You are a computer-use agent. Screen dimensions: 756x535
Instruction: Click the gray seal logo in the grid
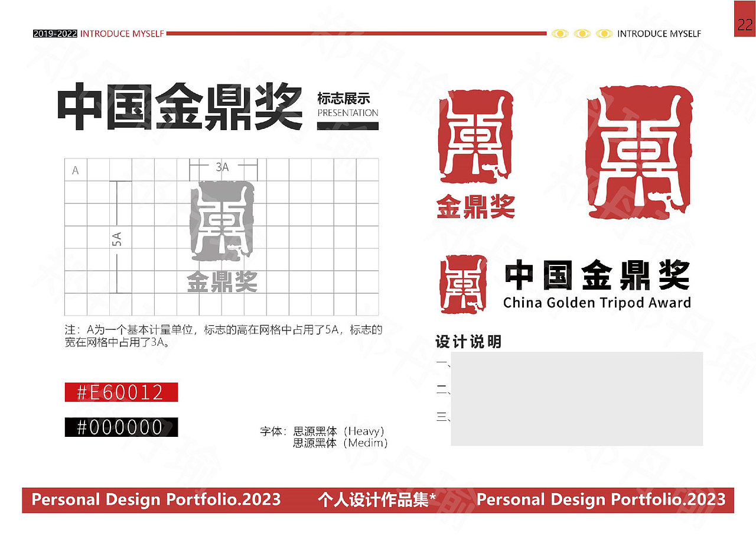[222, 222]
